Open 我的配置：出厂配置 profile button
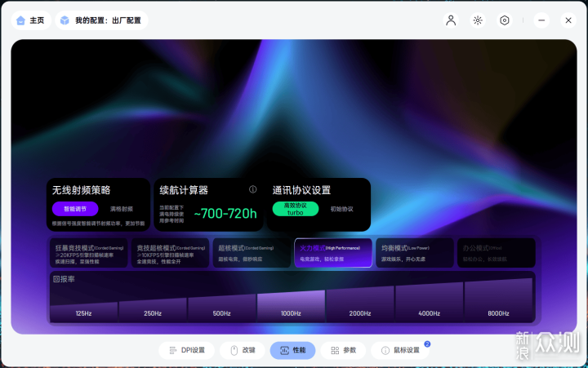 (x=101, y=20)
